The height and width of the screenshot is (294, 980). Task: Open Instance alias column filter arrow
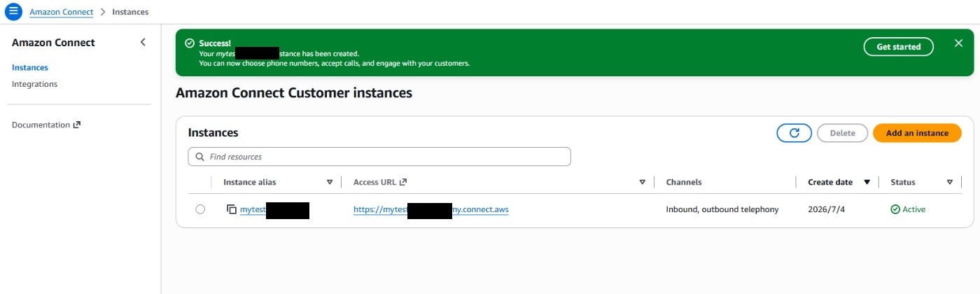[330, 182]
